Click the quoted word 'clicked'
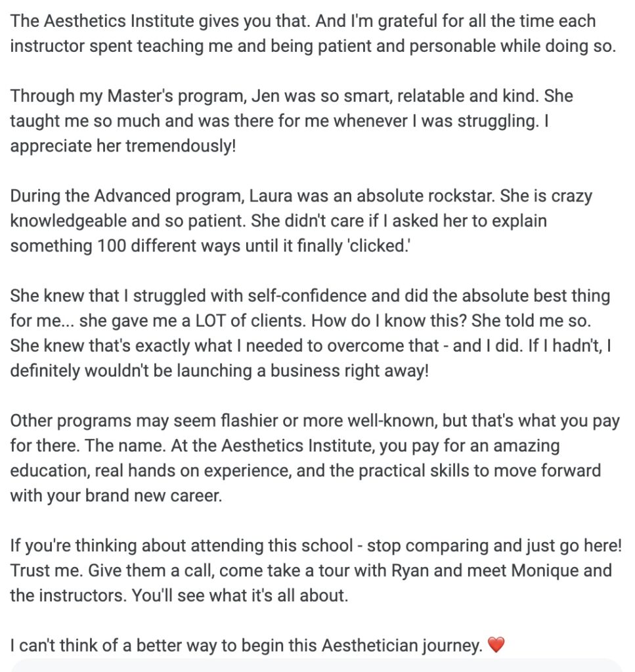Screen dimensions: 635x672 380,246
